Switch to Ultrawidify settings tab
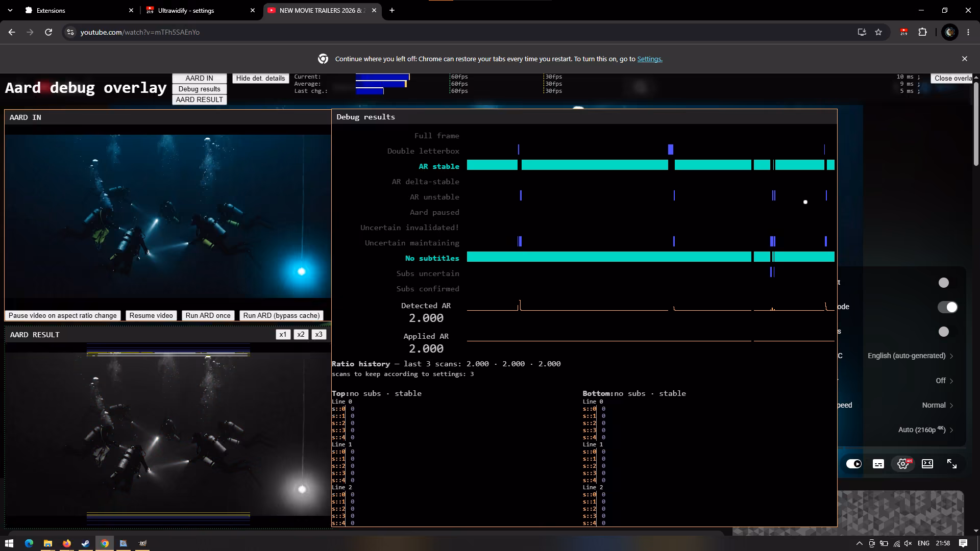The height and width of the screenshot is (551, 980). (200, 10)
